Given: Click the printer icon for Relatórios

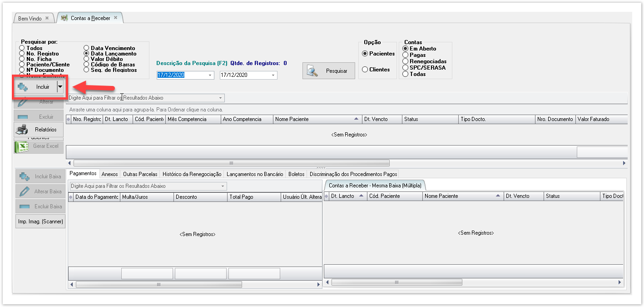Looking at the screenshot, I should [22, 130].
